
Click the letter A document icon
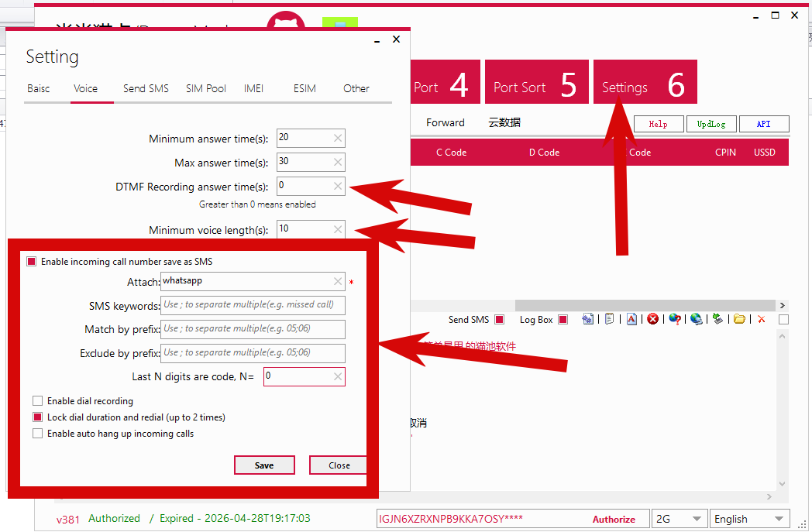(x=631, y=319)
